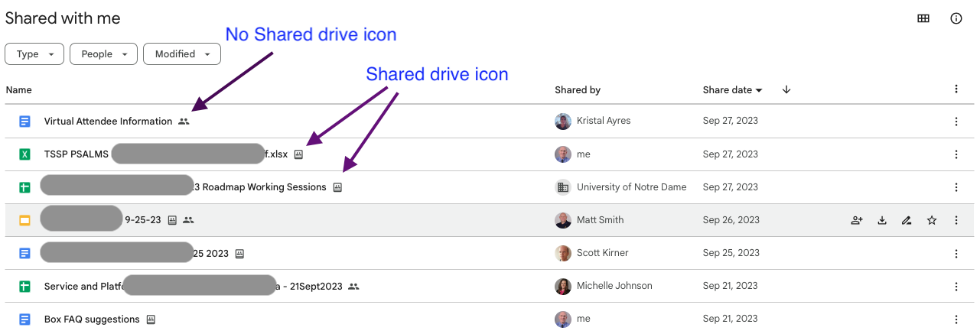
Task: Click the Shared by column header
Action: tap(578, 90)
